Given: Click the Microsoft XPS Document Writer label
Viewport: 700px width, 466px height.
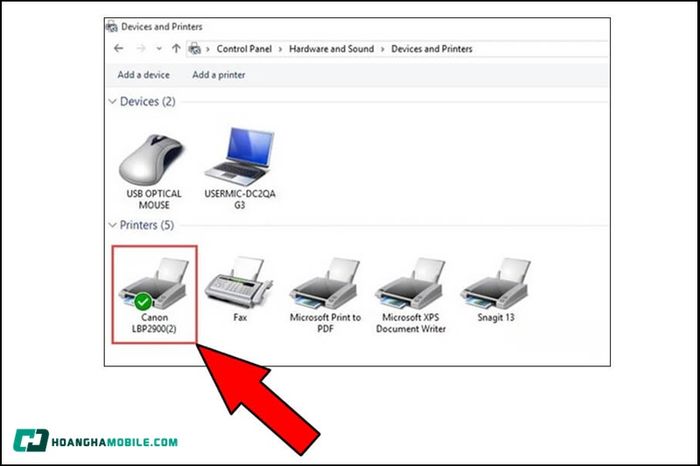Looking at the screenshot, I should coord(411,323).
